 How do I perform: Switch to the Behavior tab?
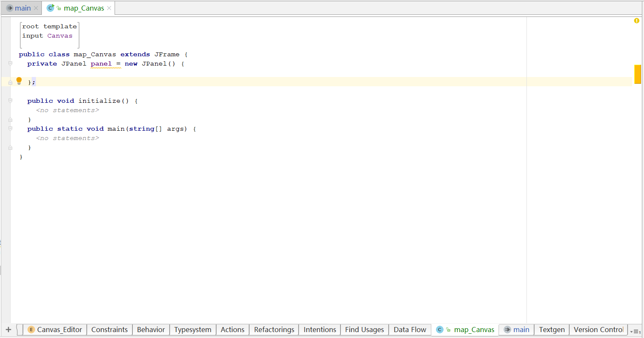pos(151,330)
